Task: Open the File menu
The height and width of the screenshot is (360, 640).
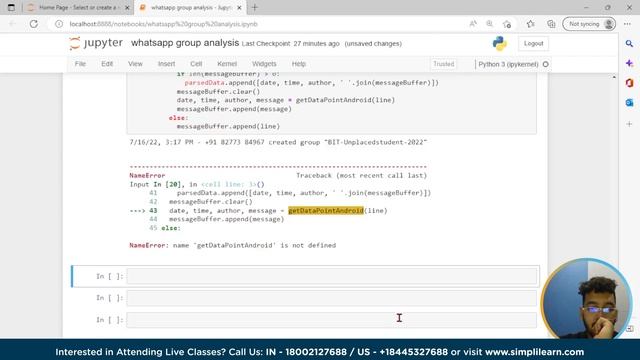Action: pos(80,64)
